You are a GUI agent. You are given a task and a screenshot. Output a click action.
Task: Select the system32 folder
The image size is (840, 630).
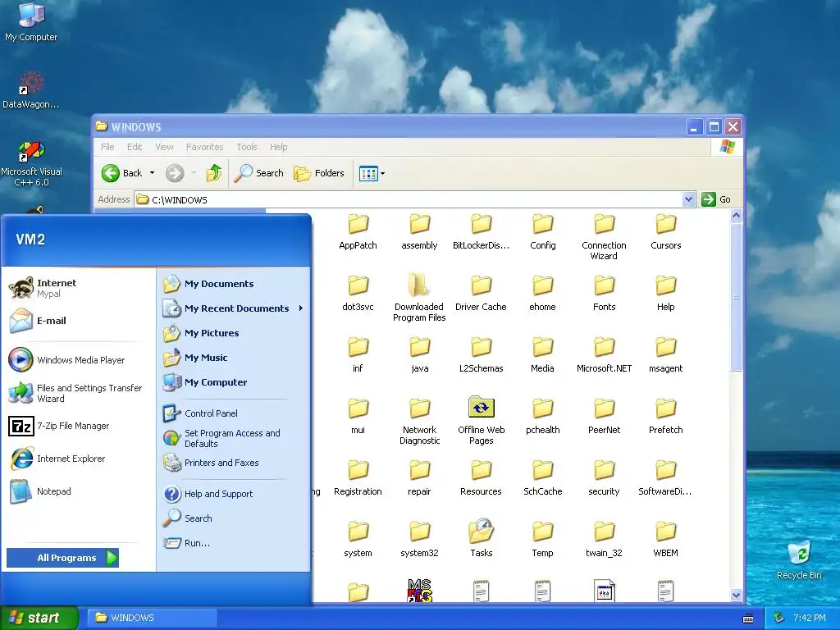(419, 538)
